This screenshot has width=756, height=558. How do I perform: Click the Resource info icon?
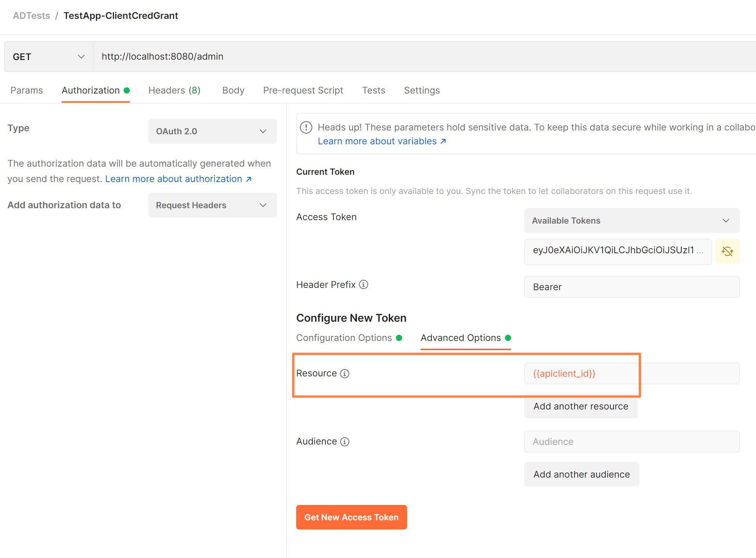(x=345, y=374)
